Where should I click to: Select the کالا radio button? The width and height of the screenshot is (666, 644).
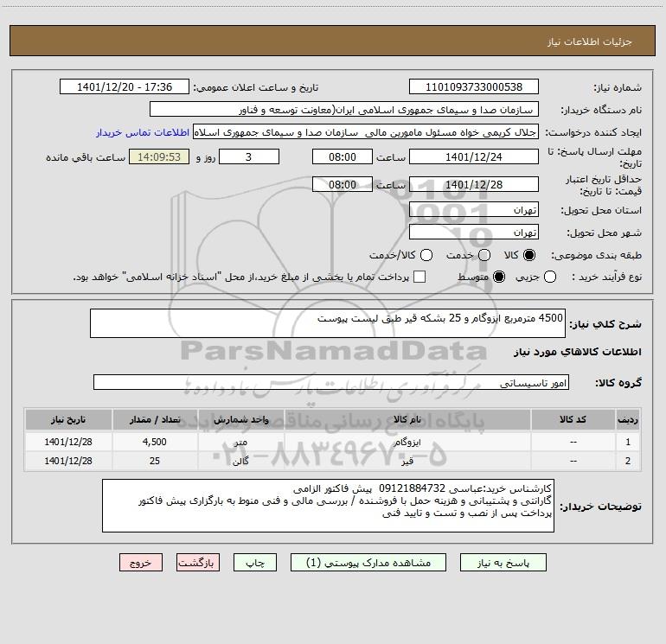click(x=529, y=255)
